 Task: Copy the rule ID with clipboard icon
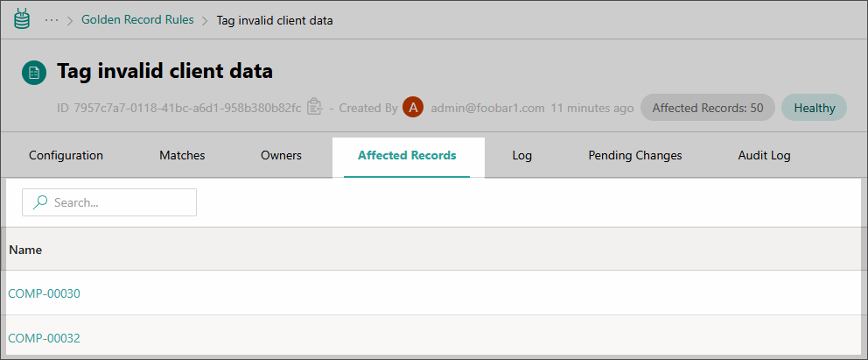click(x=315, y=108)
